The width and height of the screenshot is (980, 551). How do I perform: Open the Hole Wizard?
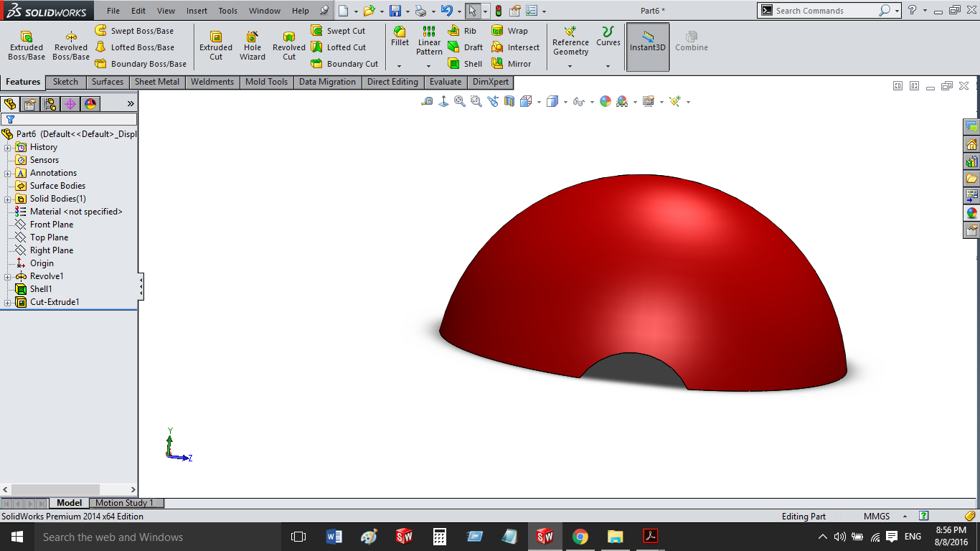pyautogui.click(x=253, y=46)
